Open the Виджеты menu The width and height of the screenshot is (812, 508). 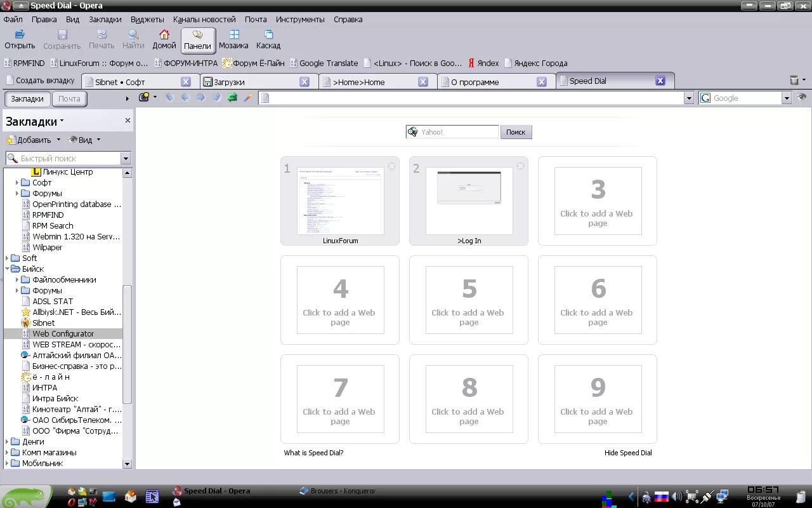(147, 19)
